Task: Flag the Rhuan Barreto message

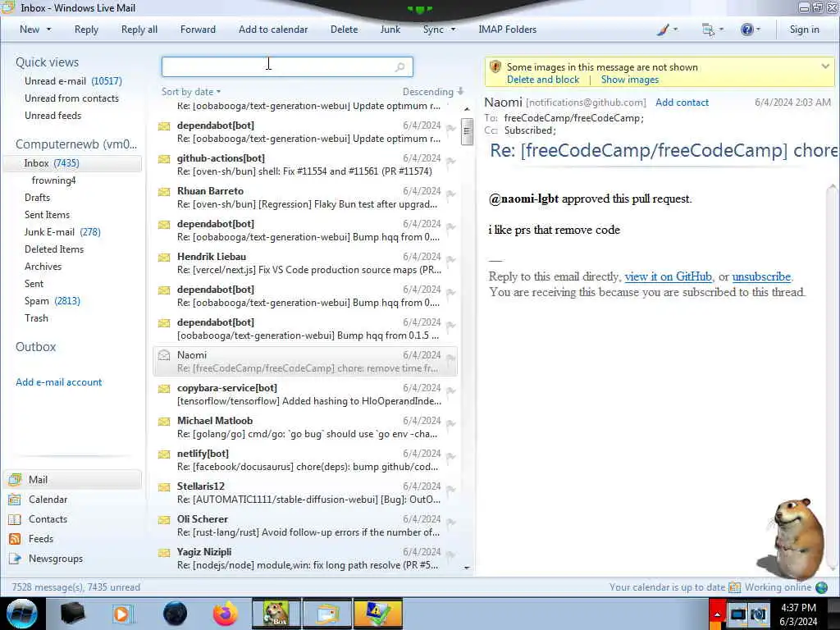Action: point(450,194)
